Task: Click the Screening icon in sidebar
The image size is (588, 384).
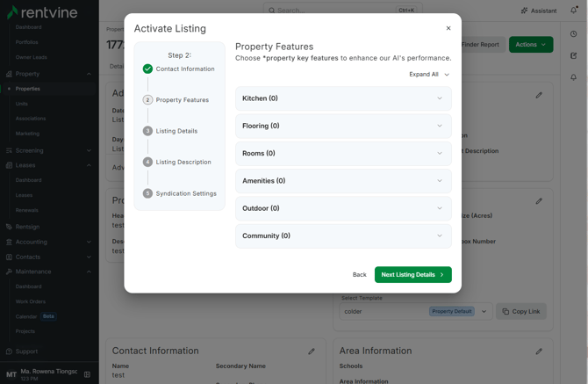Action: [x=9, y=150]
